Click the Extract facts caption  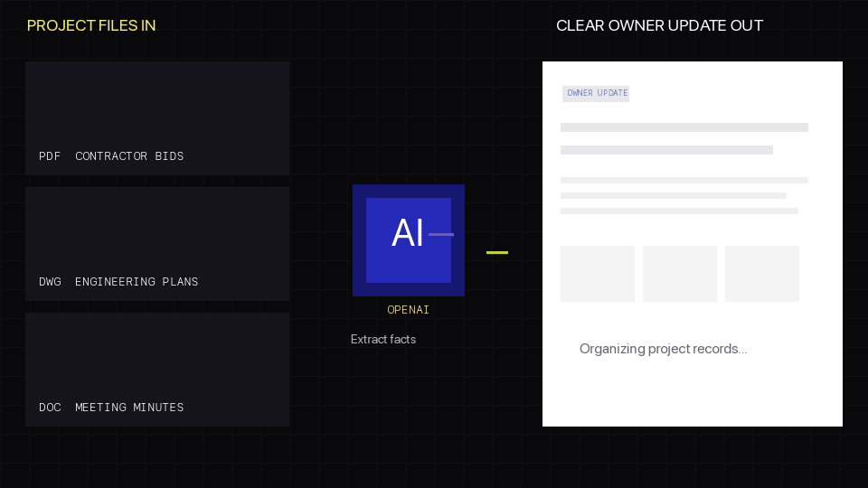point(383,339)
